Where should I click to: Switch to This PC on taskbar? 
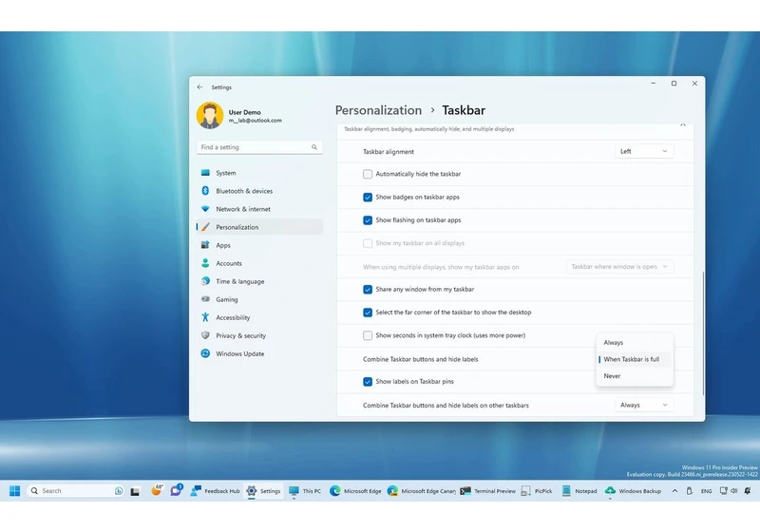pos(304,491)
